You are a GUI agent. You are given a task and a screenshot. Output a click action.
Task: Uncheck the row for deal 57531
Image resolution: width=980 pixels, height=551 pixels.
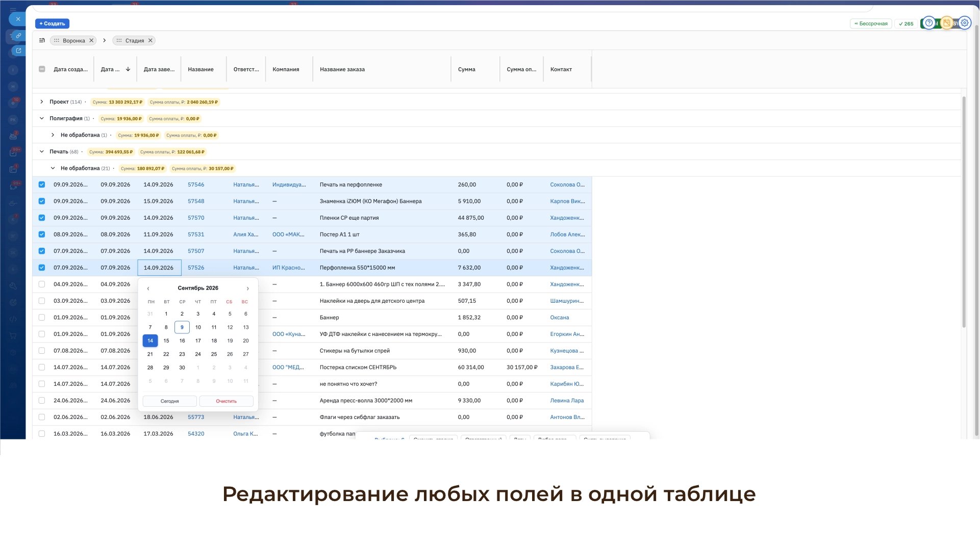(42, 234)
